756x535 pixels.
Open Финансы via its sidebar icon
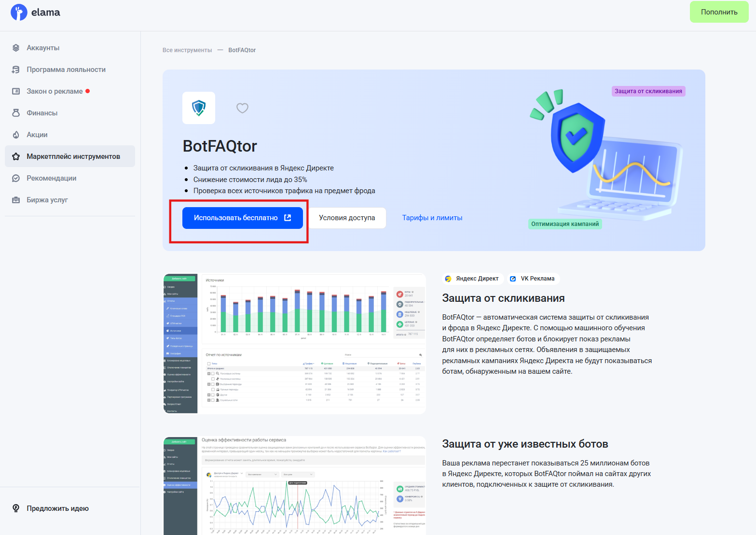point(16,113)
